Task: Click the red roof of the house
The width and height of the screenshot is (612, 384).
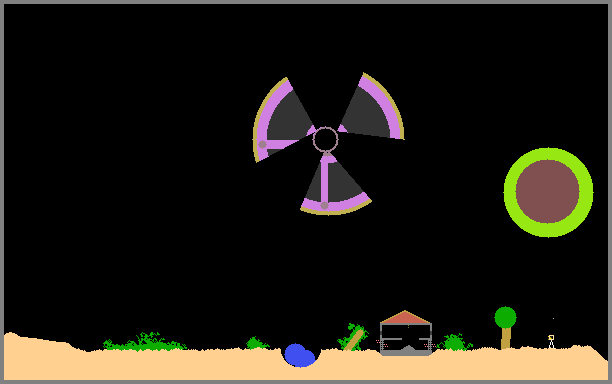Action: click(405, 317)
